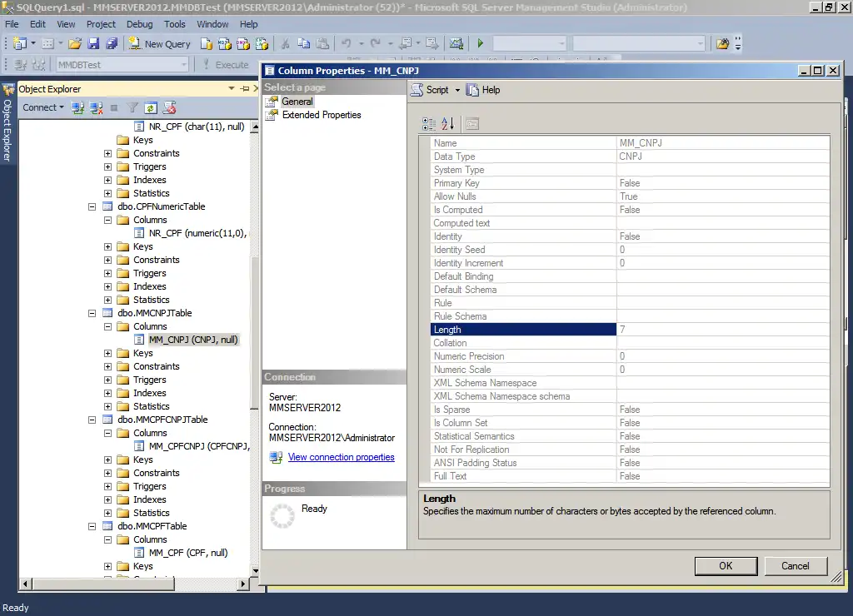Click the New Query toolbar button
The height and width of the screenshot is (616, 853).
click(160, 43)
